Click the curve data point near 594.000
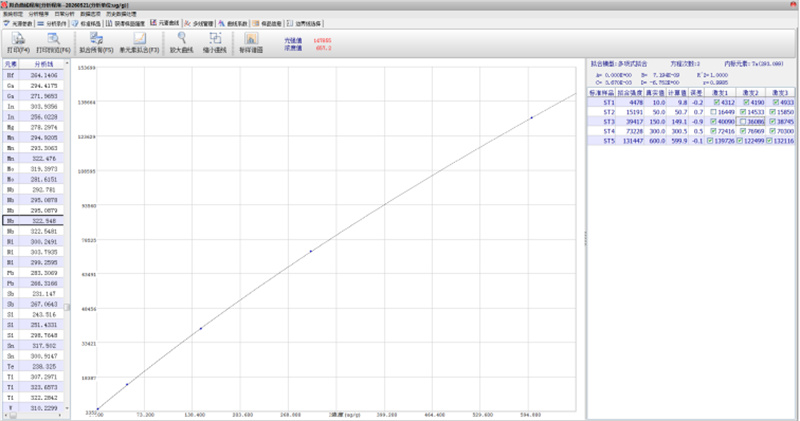 pos(531,118)
